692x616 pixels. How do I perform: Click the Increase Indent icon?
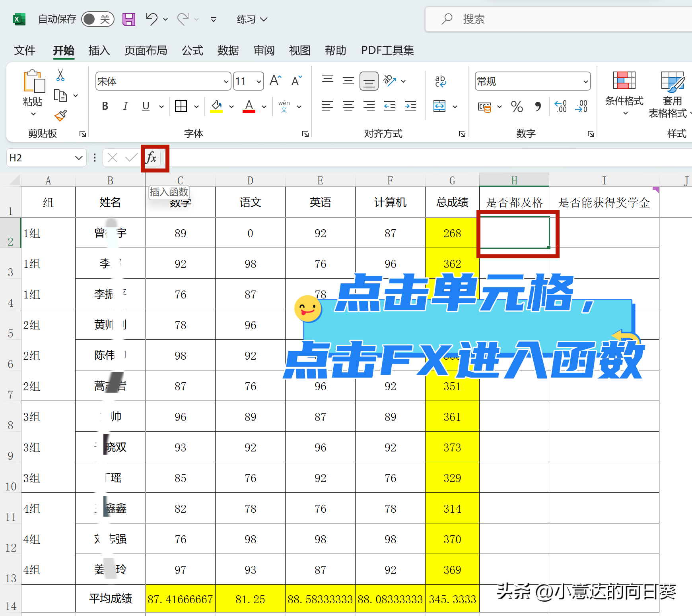pyautogui.click(x=410, y=106)
